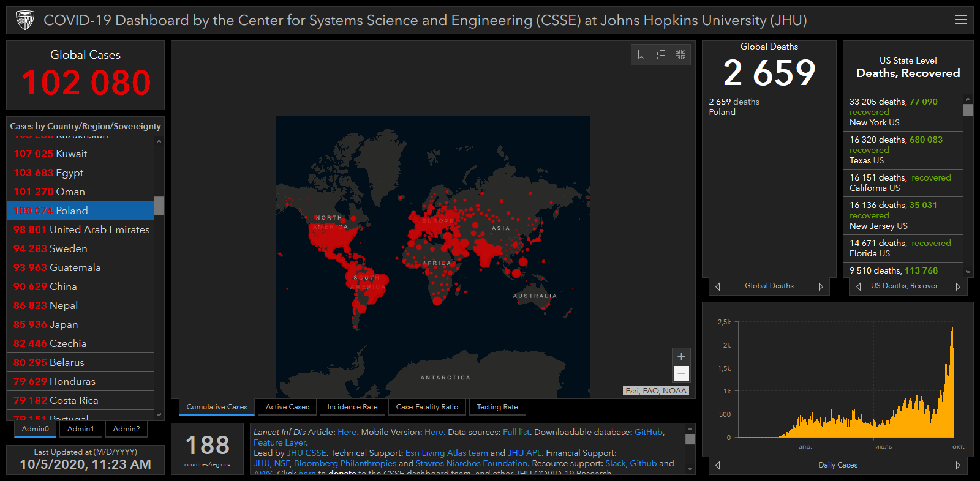Image resolution: width=980 pixels, height=481 pixels.
Task: Go to next US Deaths, Recovered panel
Action: coord(958,286)
